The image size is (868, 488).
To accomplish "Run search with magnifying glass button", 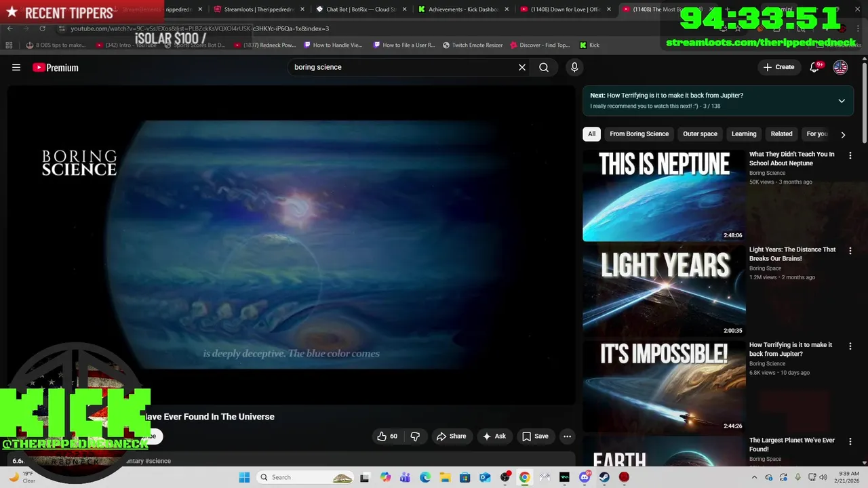I will [544, 67].
